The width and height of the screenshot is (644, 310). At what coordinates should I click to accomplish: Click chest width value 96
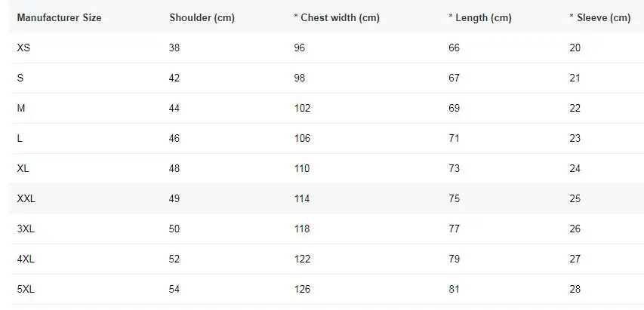[x=299, y=48]
